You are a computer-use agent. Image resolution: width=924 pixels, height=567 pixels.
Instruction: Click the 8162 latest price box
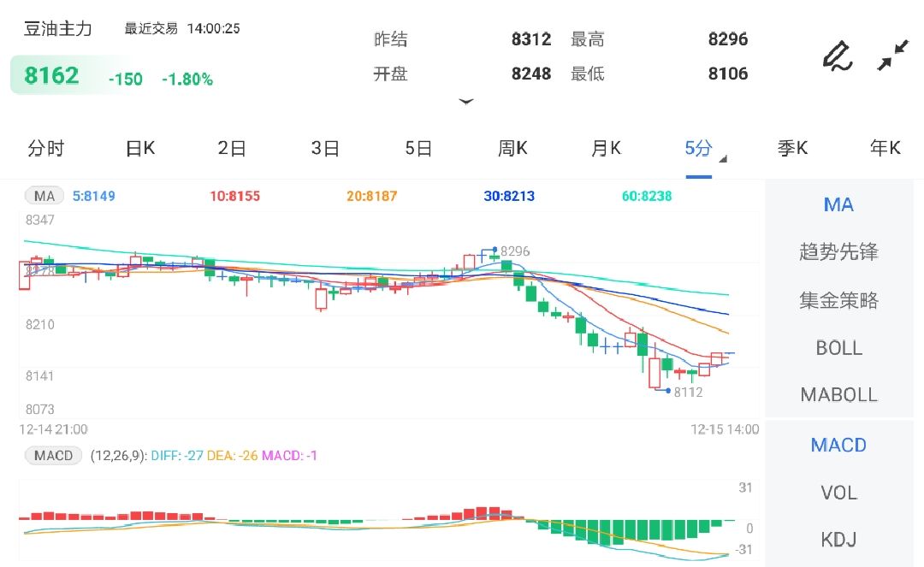pos(52,75)
